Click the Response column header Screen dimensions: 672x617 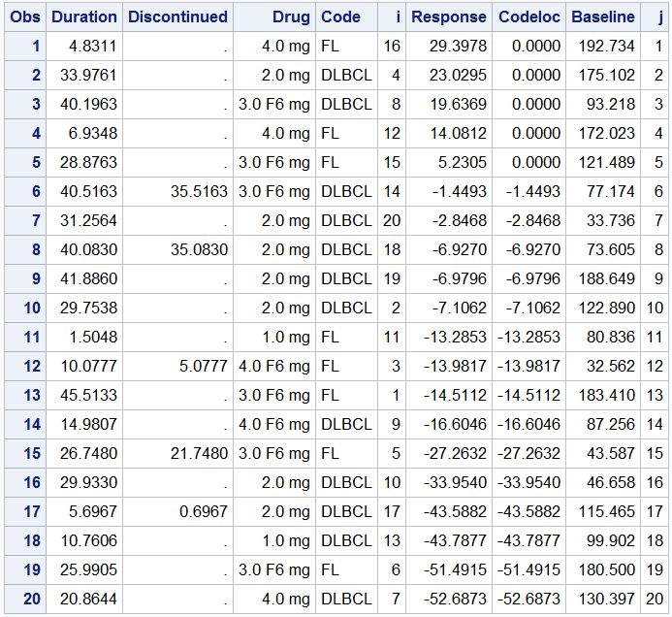pos(449,17)
